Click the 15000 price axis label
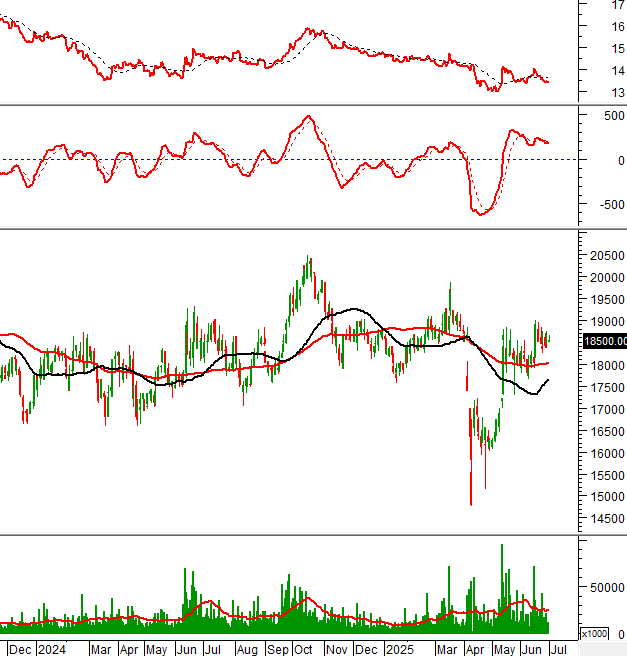Screen dimensions: 627x656 [607, 497]
